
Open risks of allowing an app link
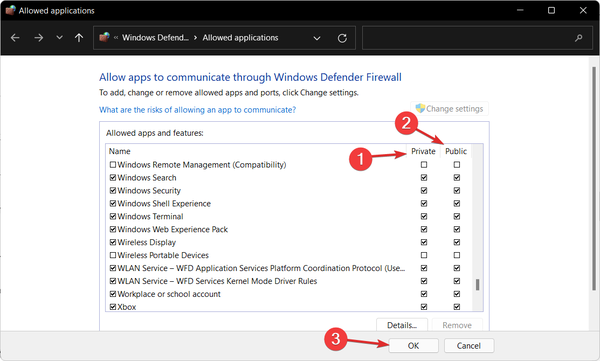197,110
